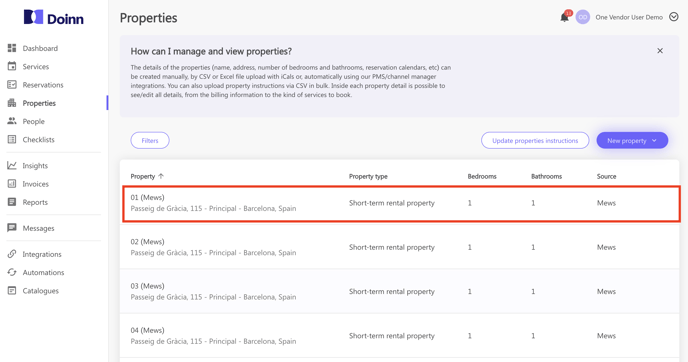Open Checklists menu item

coord(39,140)
